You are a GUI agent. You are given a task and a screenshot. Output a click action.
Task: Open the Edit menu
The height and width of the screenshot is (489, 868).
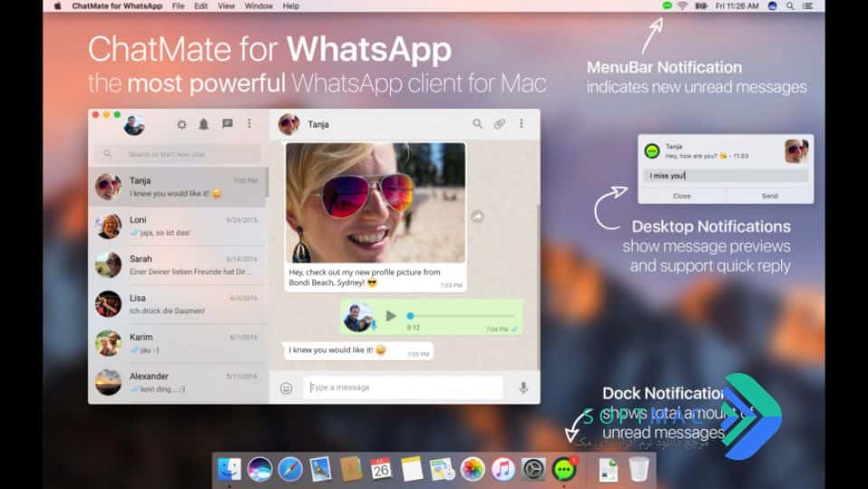[x=201, y=6]
